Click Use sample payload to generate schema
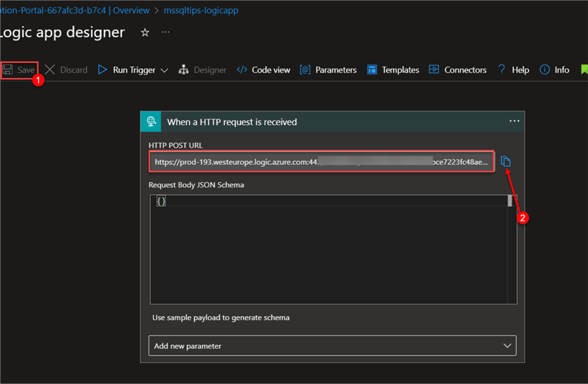588x384 pixels. pyautogui.click(x=221, y=317)
